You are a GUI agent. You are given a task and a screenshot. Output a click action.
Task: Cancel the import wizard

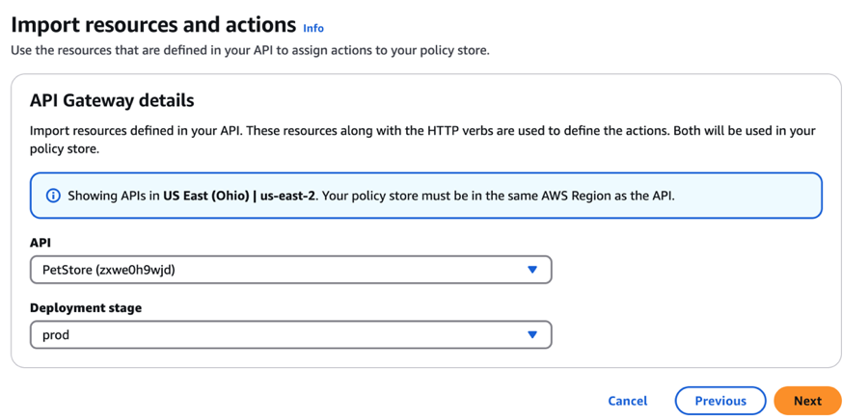(x=627, y=401)
